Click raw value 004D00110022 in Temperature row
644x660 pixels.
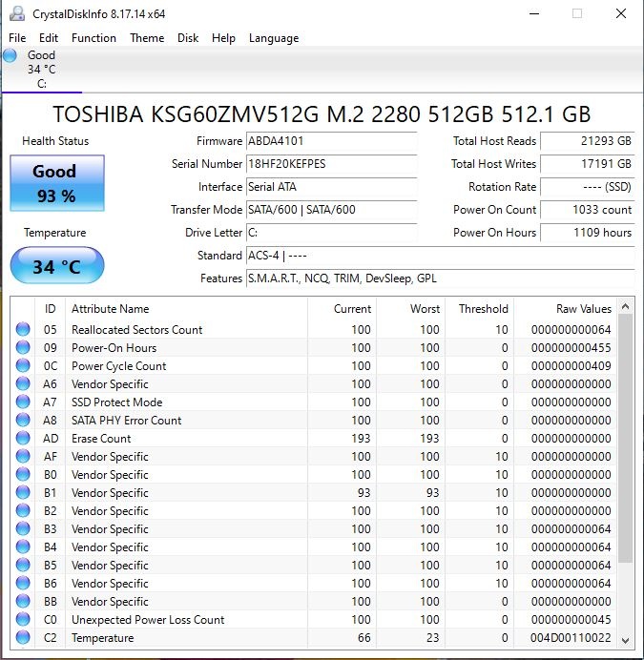click(571, 637)
